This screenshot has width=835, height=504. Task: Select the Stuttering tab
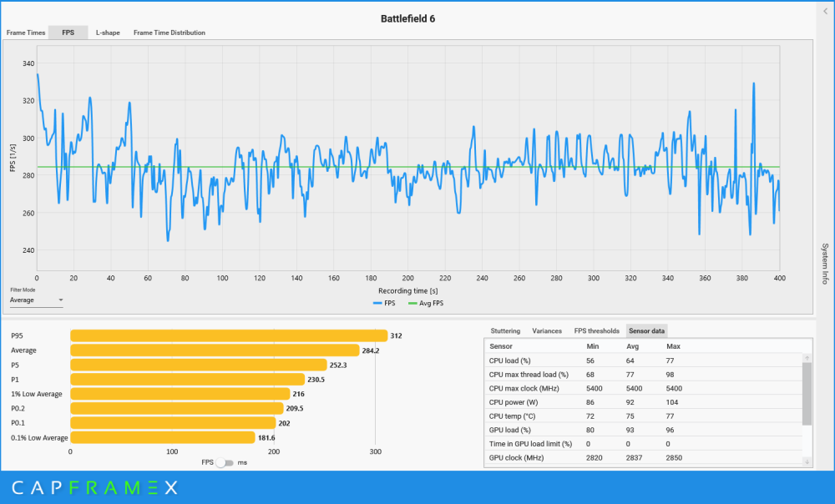coord(505,330)
